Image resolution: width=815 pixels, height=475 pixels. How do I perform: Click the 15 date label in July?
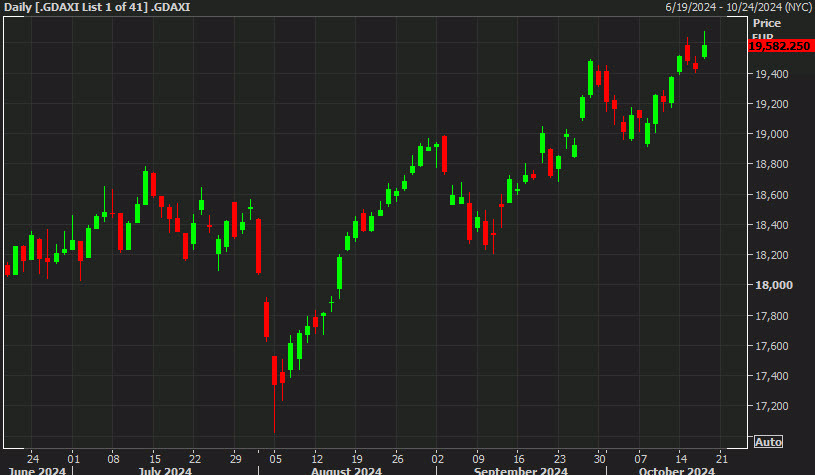tap(155, 459)
